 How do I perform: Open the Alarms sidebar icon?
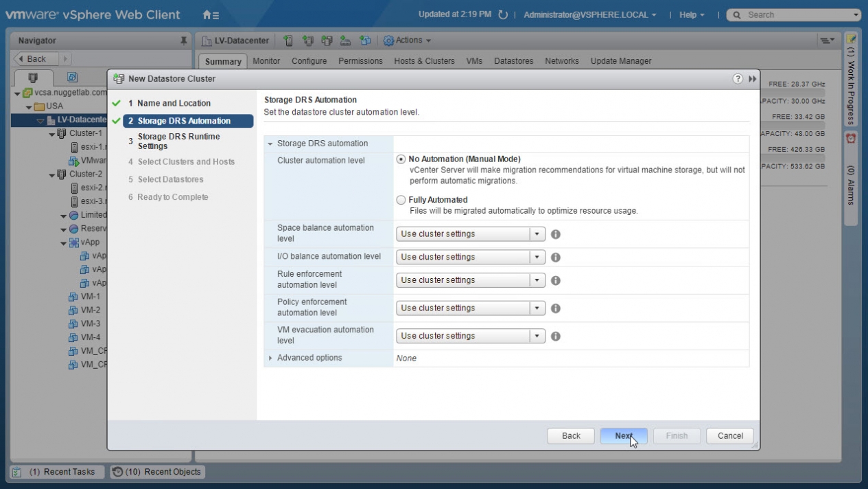[852, 138]
